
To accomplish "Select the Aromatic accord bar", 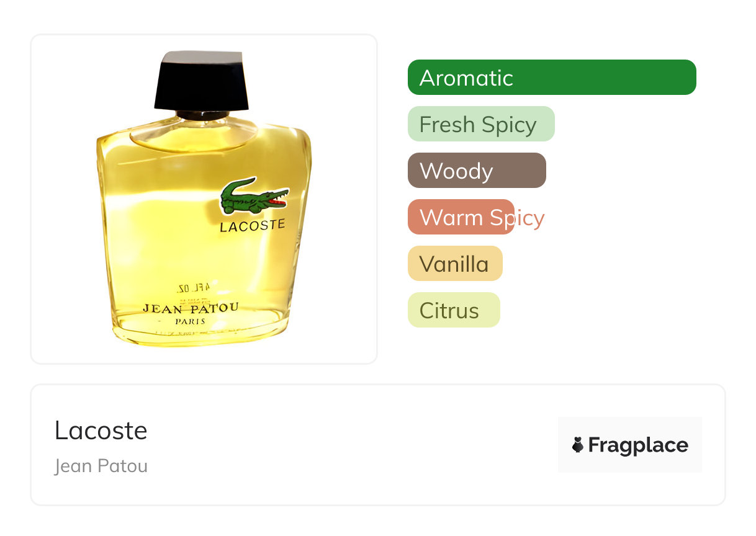I will pos(552,78).
